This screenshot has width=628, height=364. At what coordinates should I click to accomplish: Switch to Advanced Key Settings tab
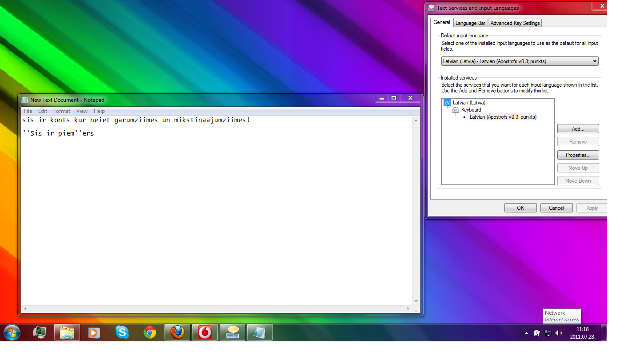coord(515,23)
